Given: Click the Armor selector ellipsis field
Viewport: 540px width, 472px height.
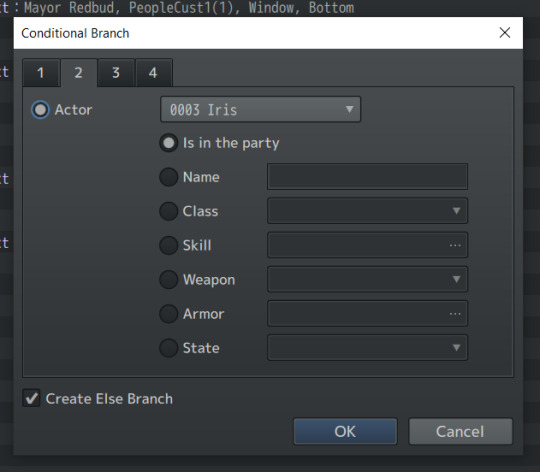Looking at the screenshot, I should (x=367, y=314).
